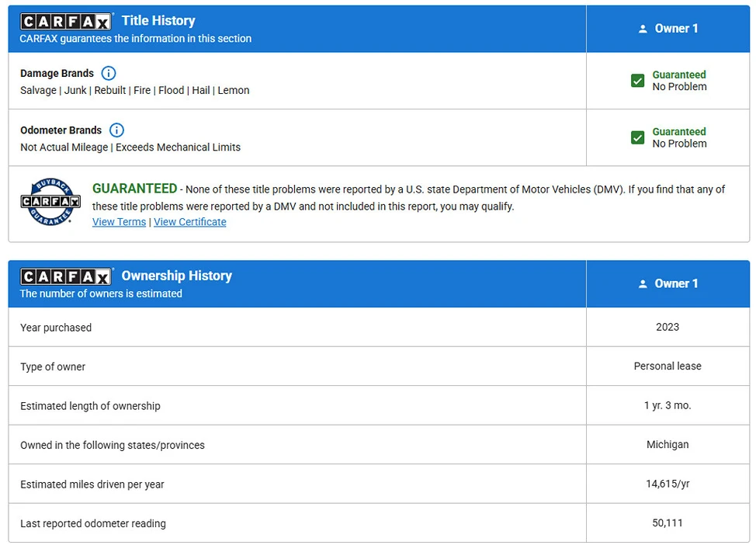Viewport: 756px width, 559px height.
Task: Click 'Owned in the following states/provinces' label
Action: pyautogui.click(x=113, y=445)
